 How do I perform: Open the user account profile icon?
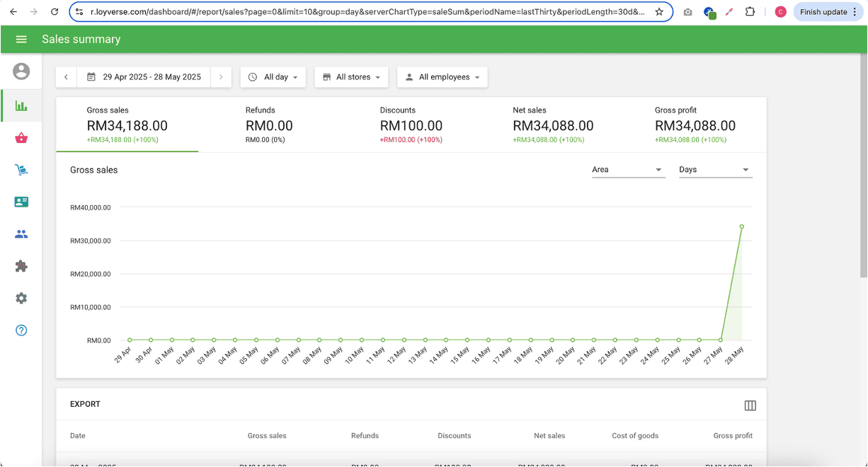click(21, 71)
